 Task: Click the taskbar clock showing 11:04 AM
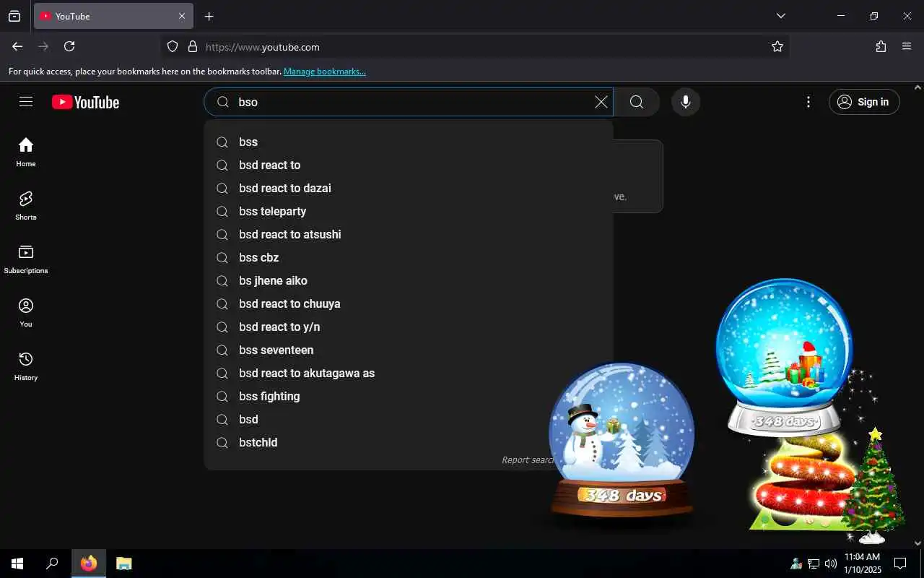point(862,564)
